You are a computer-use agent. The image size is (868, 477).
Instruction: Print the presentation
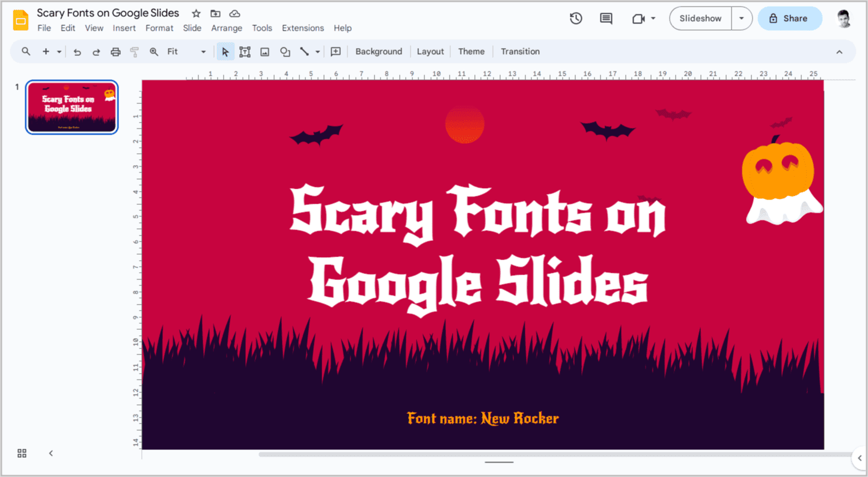point(115,52)
